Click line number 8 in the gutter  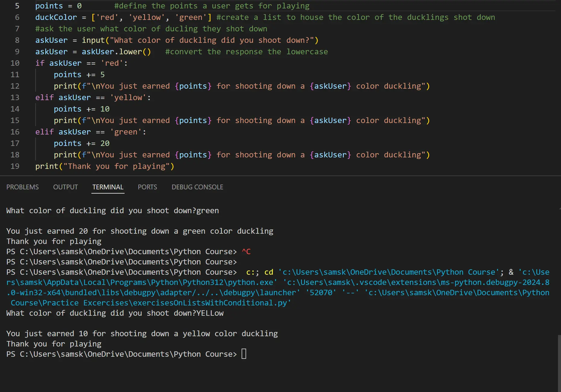tap(17, 40)
